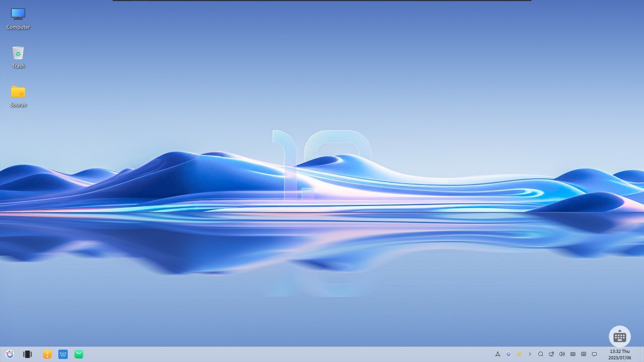Open the App Store from the dock
This screenshot has width=644, height=362.
79,354
